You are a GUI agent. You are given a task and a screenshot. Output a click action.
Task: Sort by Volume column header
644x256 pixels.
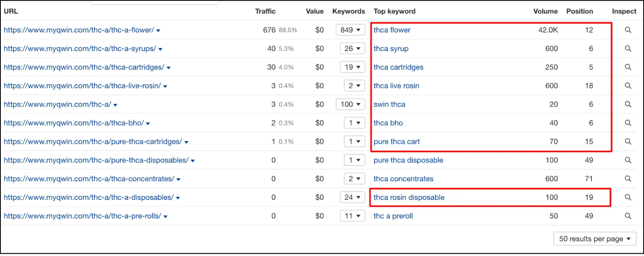(x=545, y=11)
